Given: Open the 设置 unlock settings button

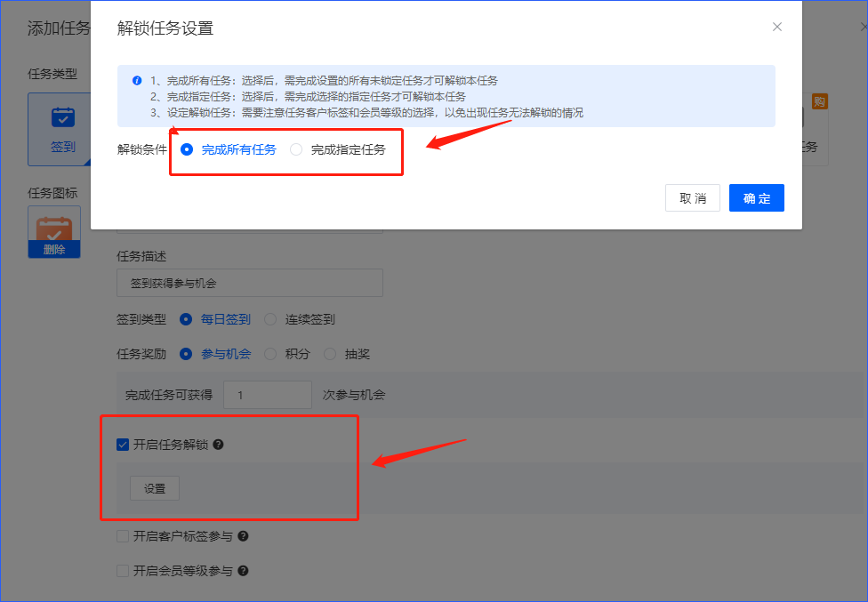Looking at the screenshot, I should 155,488.
